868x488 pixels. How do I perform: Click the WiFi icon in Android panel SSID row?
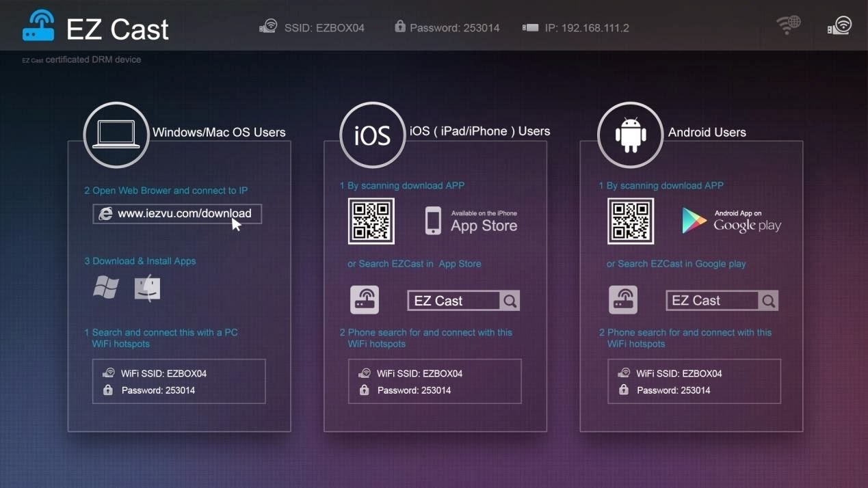point(623,373)
